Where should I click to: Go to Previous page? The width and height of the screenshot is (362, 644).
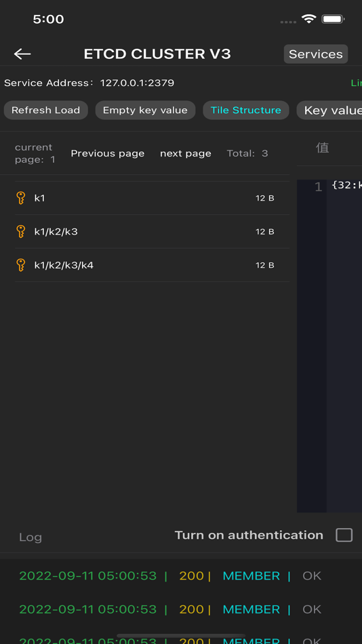click(108, 153)
